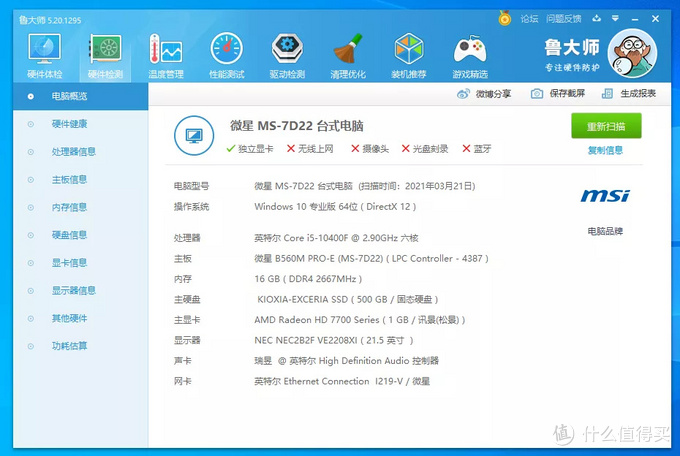Click the computer monitor circle icon
680x456 pixels.
point(194,135)
